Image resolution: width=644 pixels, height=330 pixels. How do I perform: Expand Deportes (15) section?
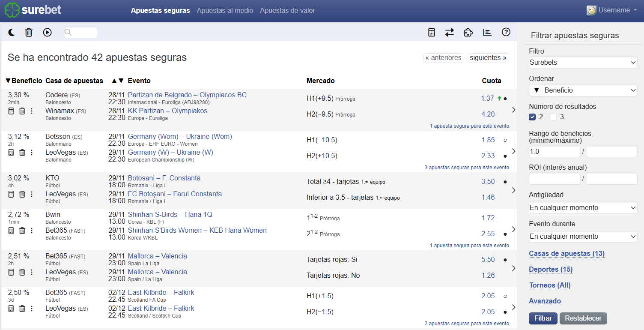[551, 269]
